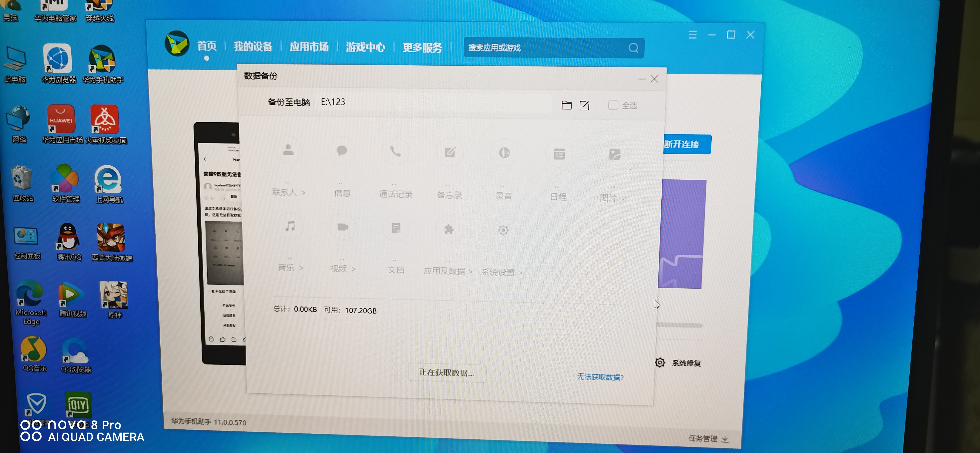Click available space 107.20GB value
The image size is (980, 453).
click(x=361, y=311)
